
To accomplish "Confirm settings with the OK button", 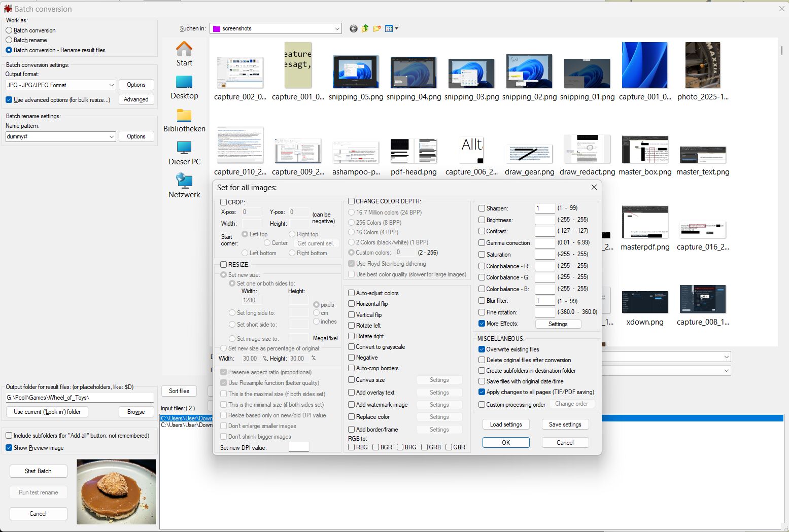I will click(x=506, y=443).
